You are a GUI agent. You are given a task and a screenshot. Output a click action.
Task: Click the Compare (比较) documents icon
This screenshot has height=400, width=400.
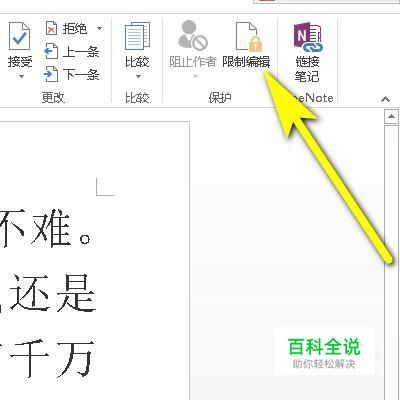tap(137, 36)
